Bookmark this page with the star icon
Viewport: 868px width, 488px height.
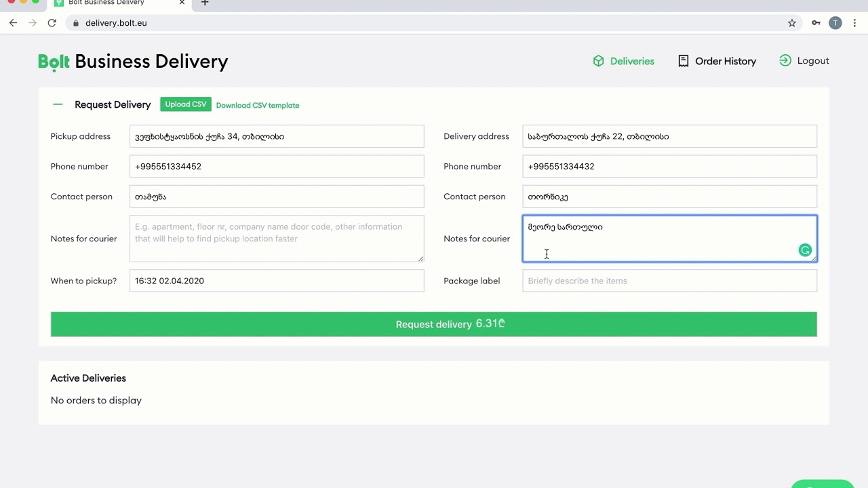pos(792,23)
